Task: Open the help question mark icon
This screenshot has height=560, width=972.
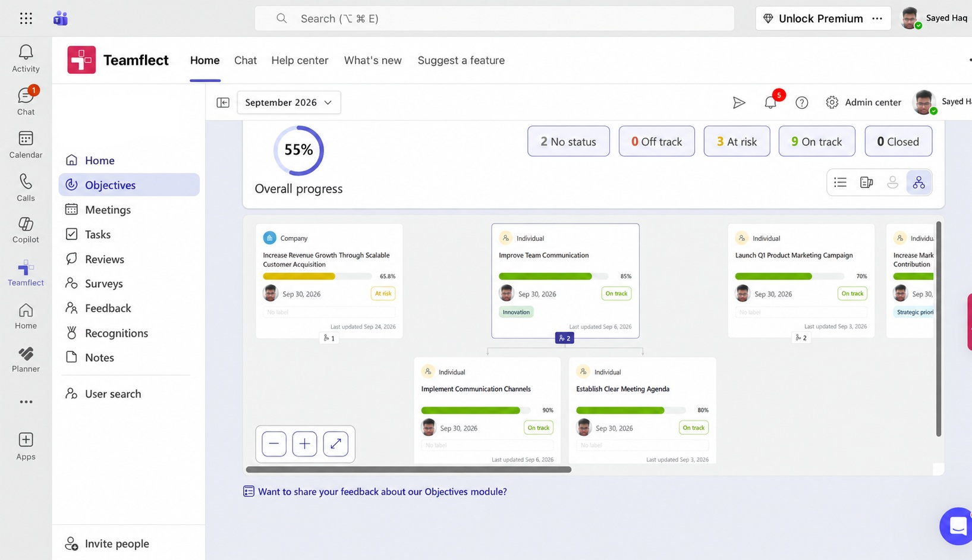Action: [801, 102]
